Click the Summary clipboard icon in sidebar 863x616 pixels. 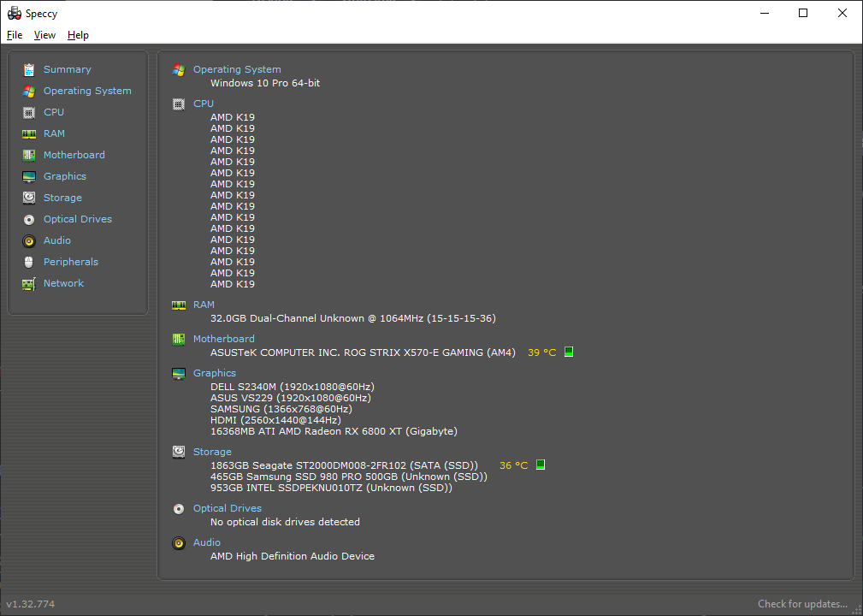29,69
